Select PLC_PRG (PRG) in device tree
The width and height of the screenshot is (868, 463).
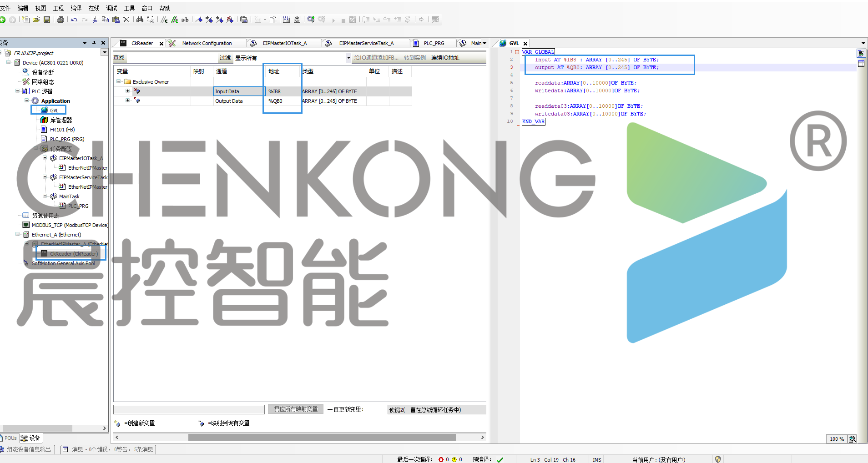tap(67, 139)
